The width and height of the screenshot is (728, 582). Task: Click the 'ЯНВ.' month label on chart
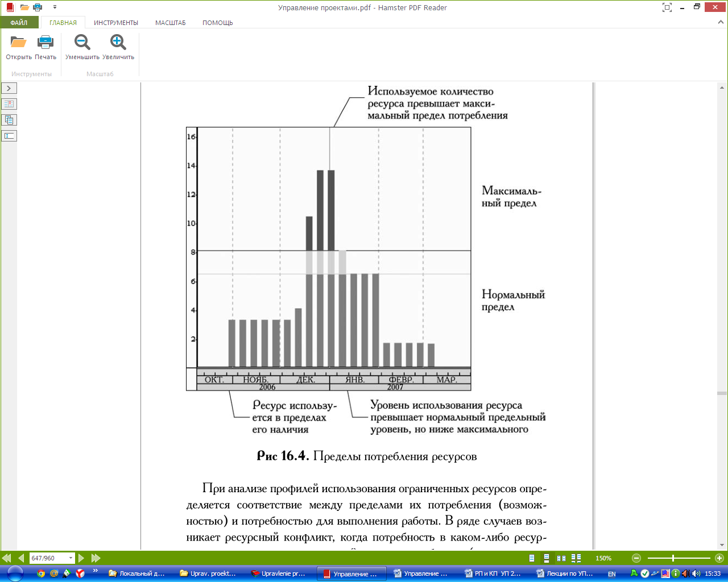point(355,380)
